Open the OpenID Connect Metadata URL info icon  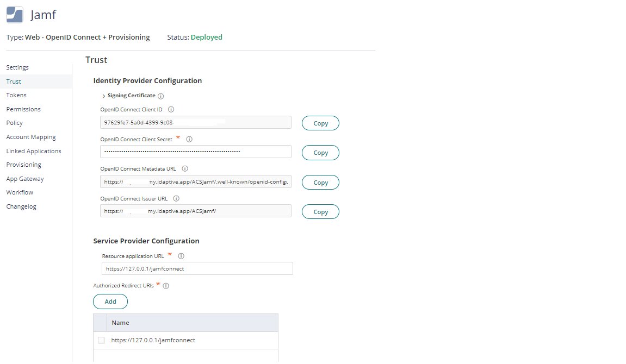pos(183,168)
